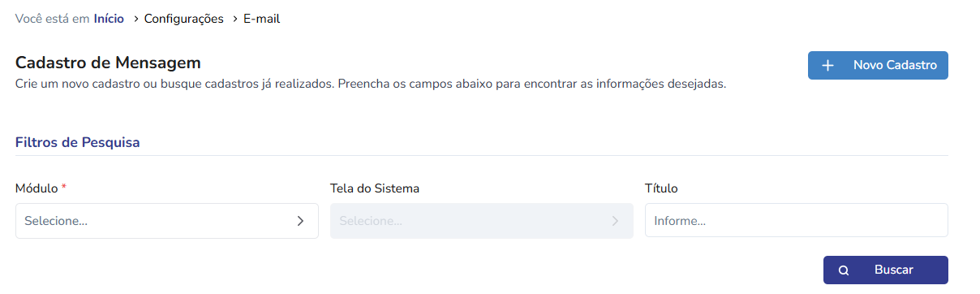Go to Início in the breadcrumb
The width and height of the screenshot is (980, 294).
(109, 19)
